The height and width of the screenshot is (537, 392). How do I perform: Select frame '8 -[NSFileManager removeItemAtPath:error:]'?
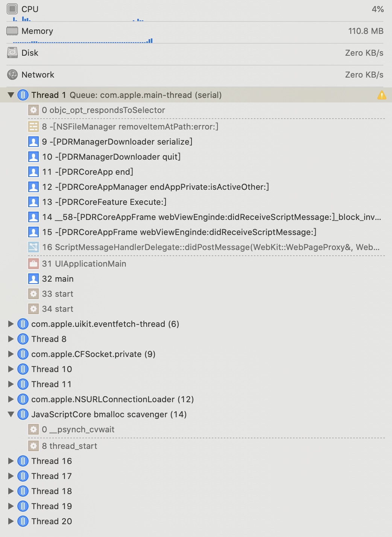click(x=130, y=127)
